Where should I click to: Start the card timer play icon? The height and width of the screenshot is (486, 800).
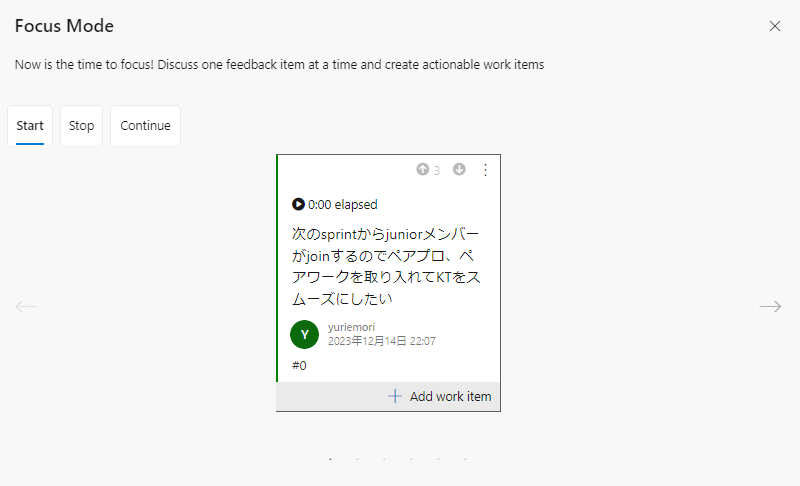click(298, 204)
